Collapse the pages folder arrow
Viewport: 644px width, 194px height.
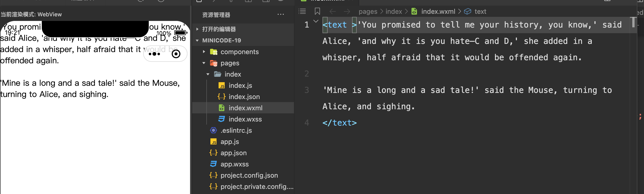pyautogui.click(x=204, y=63)
